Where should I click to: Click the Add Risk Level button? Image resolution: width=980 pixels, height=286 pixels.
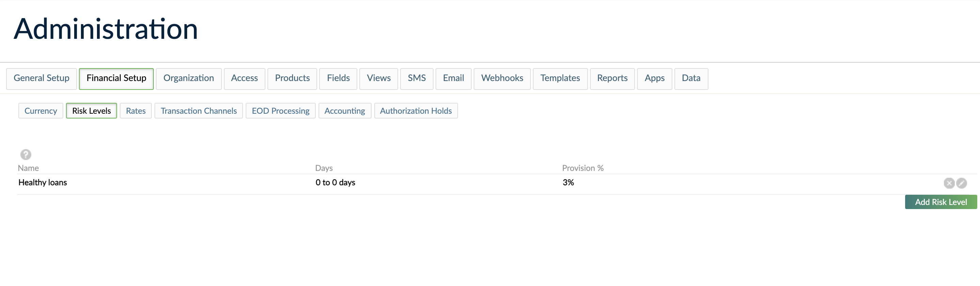point(941,202)
